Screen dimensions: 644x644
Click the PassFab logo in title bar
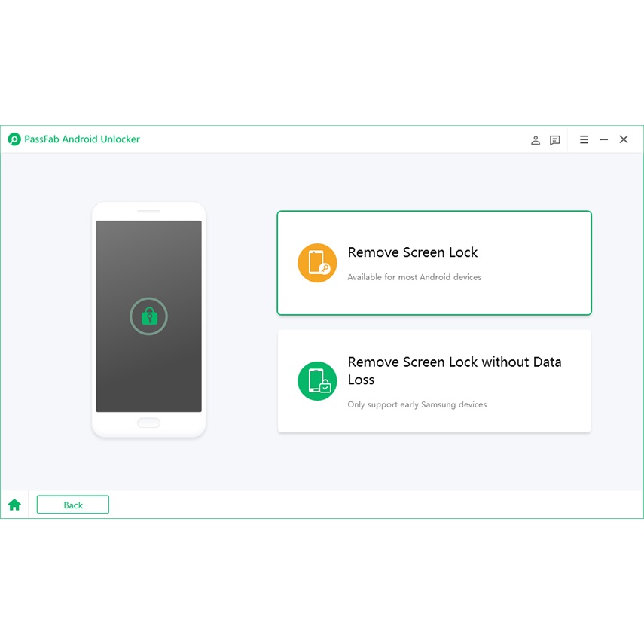14,139
